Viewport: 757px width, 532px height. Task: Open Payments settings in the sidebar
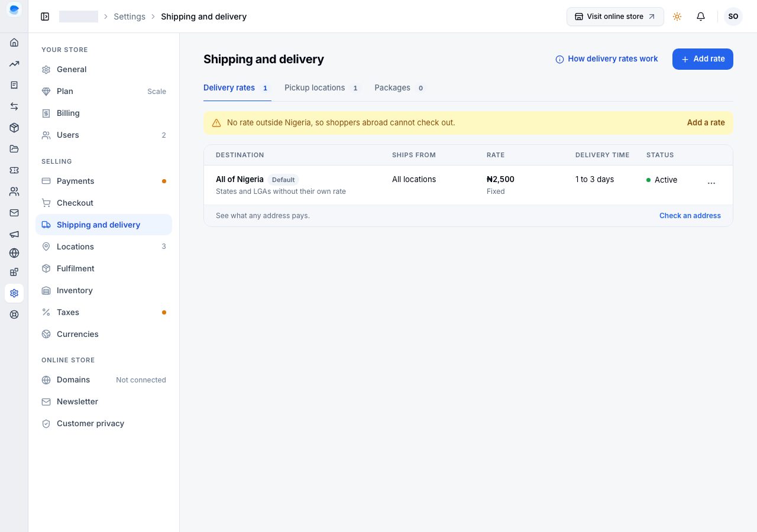104,181
